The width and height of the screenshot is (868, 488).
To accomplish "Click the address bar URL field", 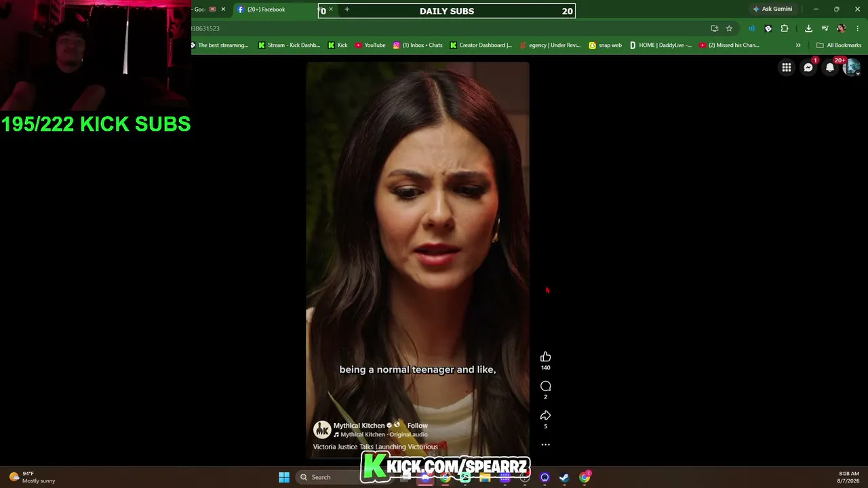I will [448, 28].
